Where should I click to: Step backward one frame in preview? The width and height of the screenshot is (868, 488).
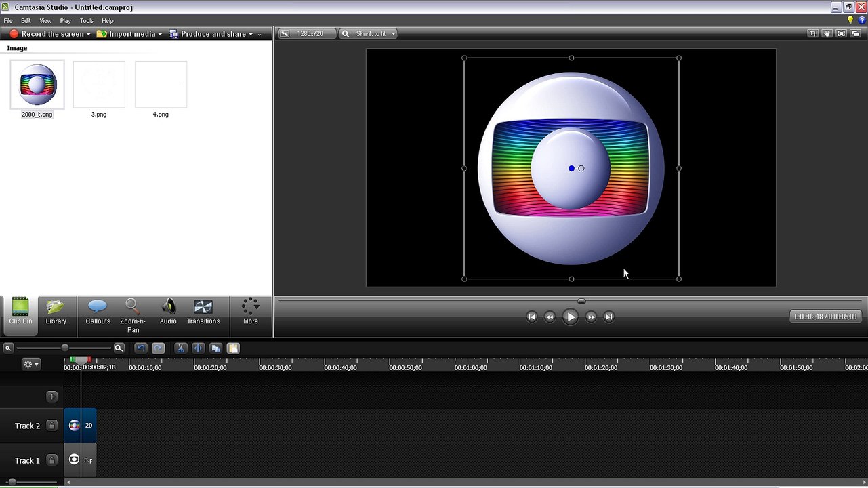[x=550, y=317]
